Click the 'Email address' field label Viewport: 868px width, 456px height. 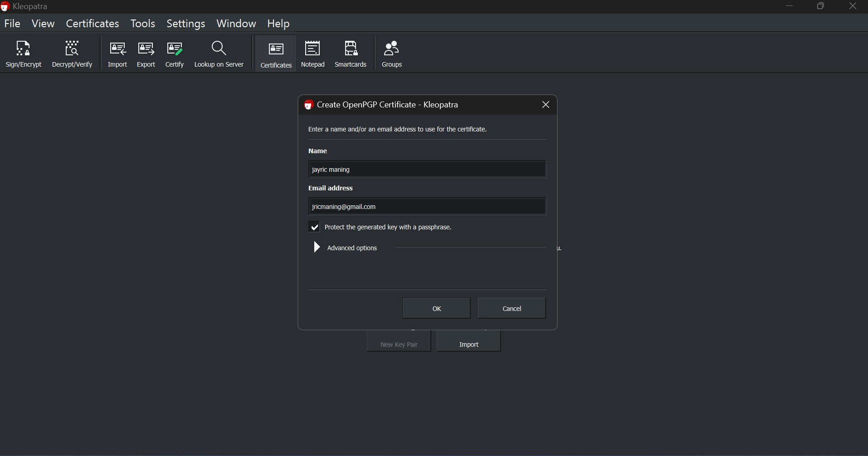(331, 188)
